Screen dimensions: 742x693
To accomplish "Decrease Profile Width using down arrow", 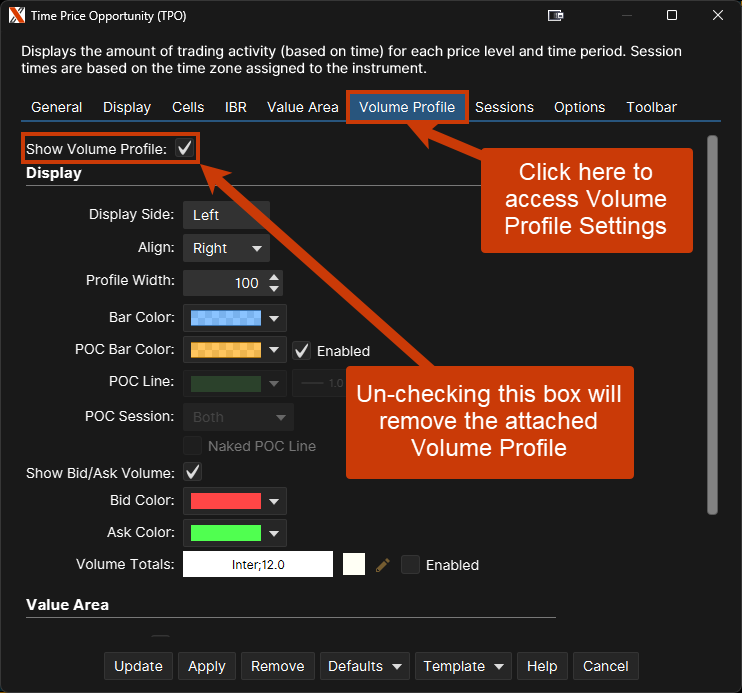I will coord(275,289).
